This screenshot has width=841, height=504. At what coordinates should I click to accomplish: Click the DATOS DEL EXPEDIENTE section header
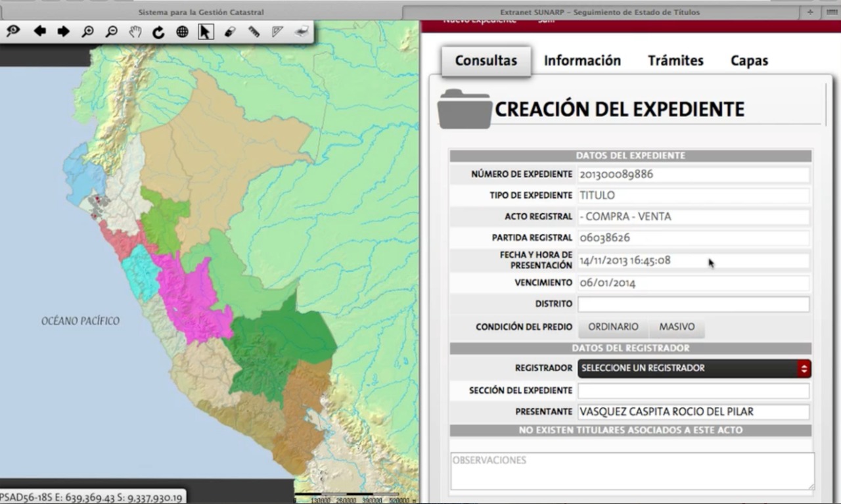coord(630,156)
